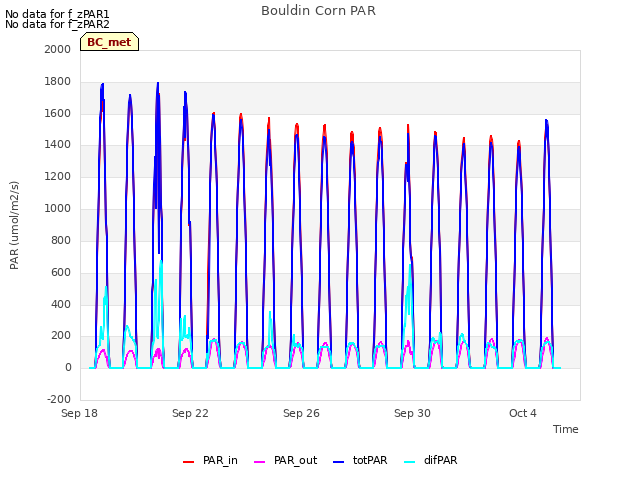
Task: Toggle the PAR_in legend entry
Action: (x=210, y=460)
